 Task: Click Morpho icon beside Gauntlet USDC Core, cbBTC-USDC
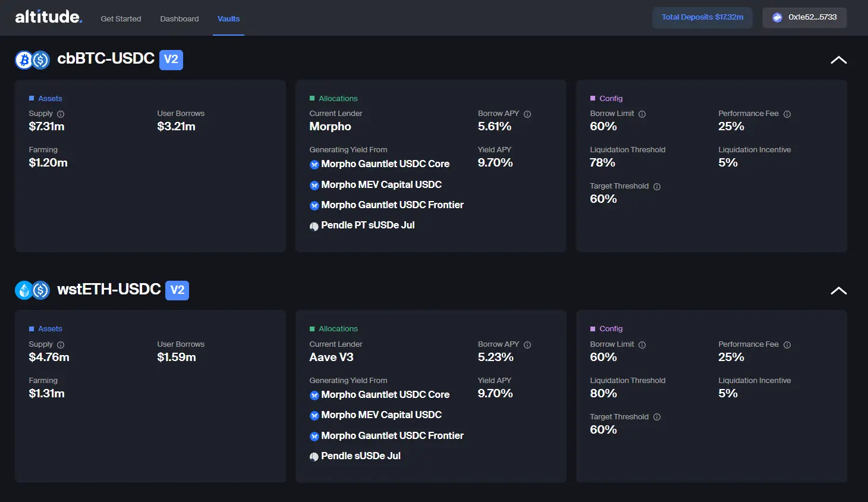[315, 165]
